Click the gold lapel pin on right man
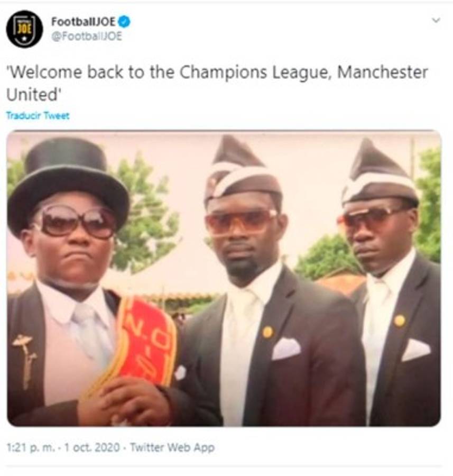453x476 pixels. (x=399, y=321)
